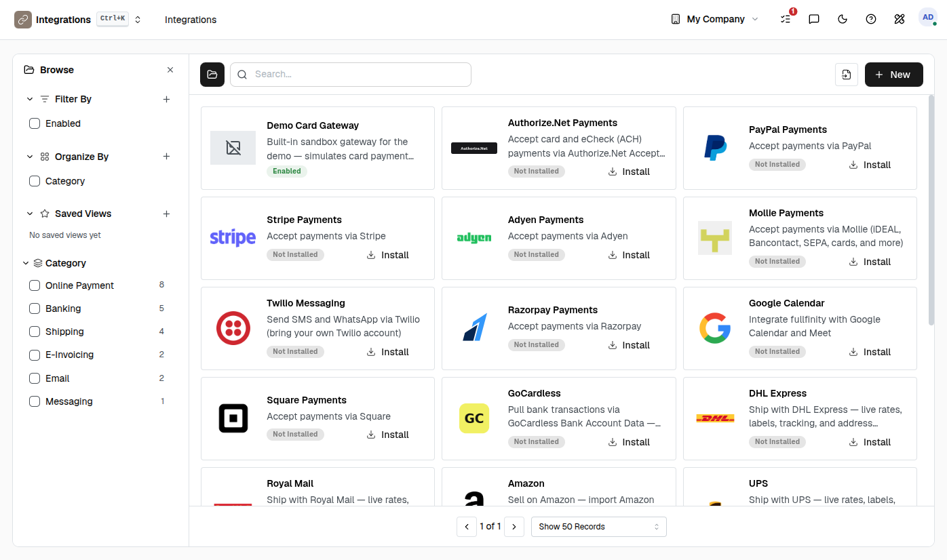
Task: Check the Messaging category
Action: (35, 401)
